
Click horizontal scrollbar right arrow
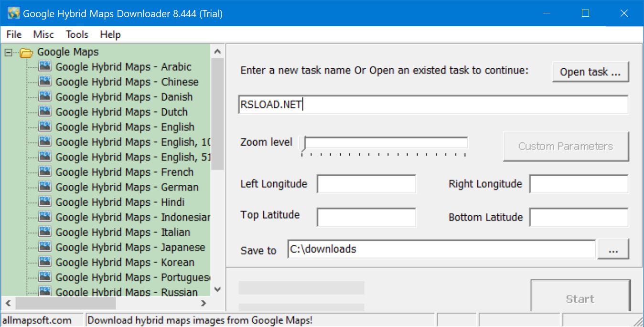(204, 303)
